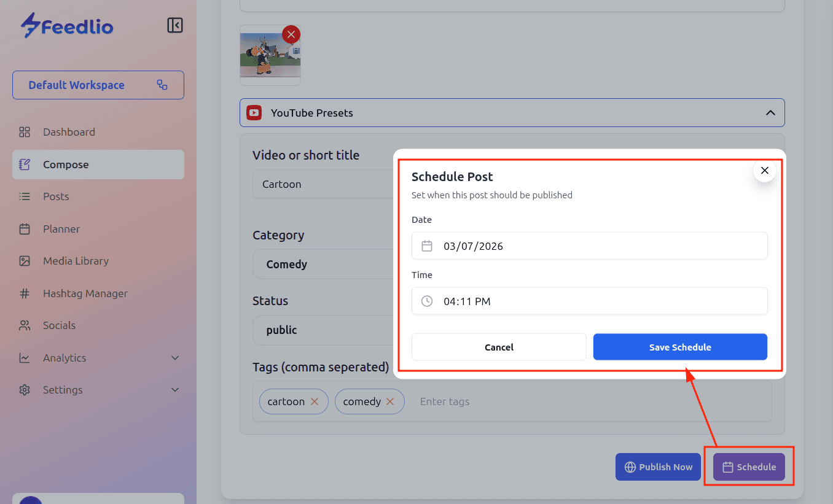This screenshot has height=504, width=833.
Task: Expand the Analytics menu
Action: pos(175,358)
